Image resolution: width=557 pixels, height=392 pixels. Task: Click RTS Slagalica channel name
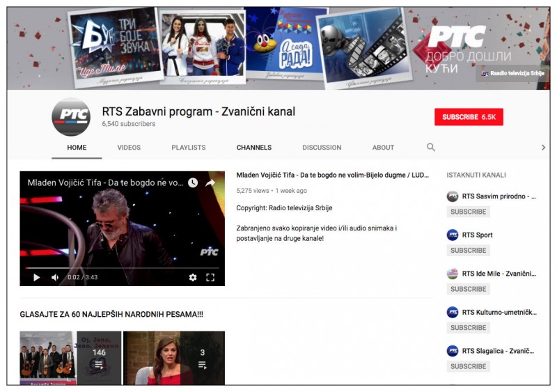pos(498,351)
